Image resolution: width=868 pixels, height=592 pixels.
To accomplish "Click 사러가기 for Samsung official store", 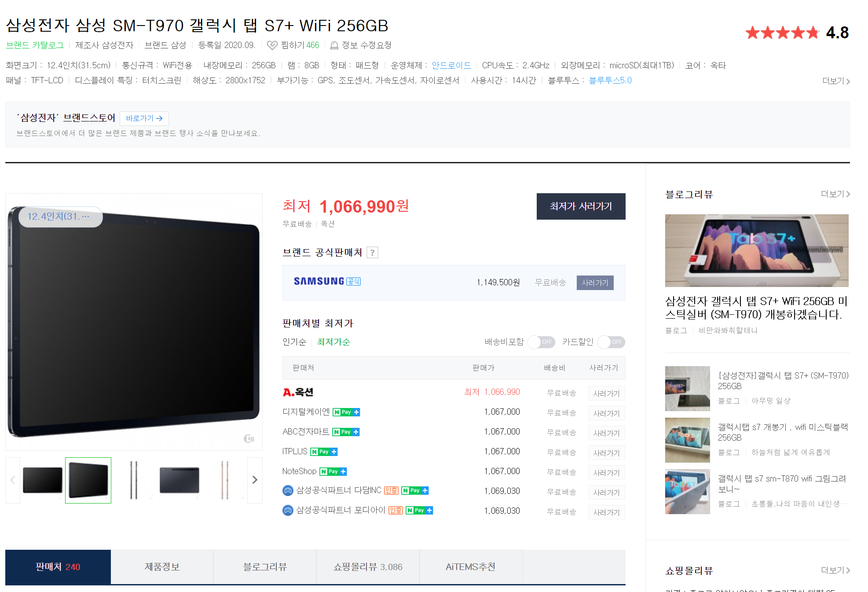I will pos(595,283).
